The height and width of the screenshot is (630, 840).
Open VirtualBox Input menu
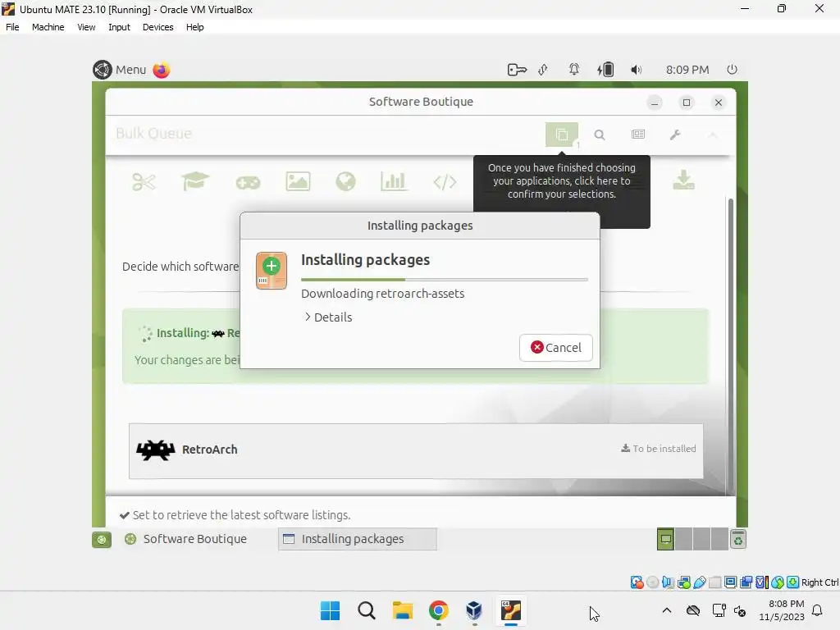119,27
